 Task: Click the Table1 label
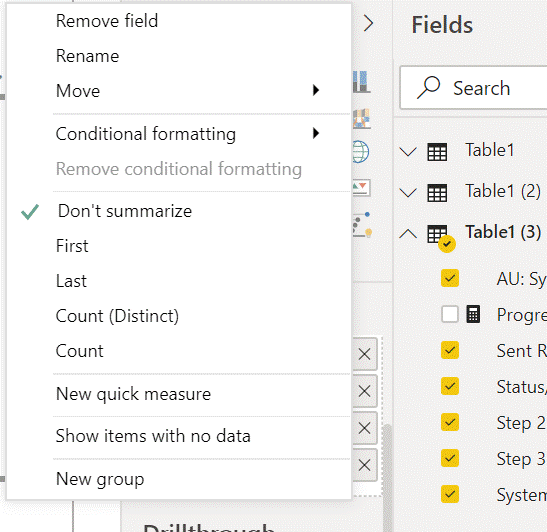pos(490,150)
